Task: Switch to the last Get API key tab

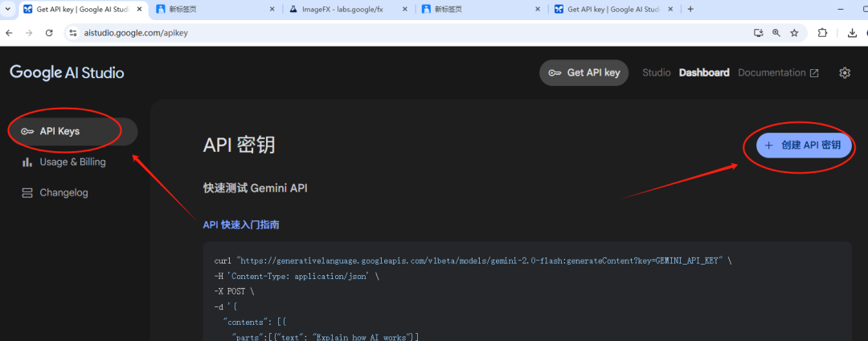Action: point(615,9)
